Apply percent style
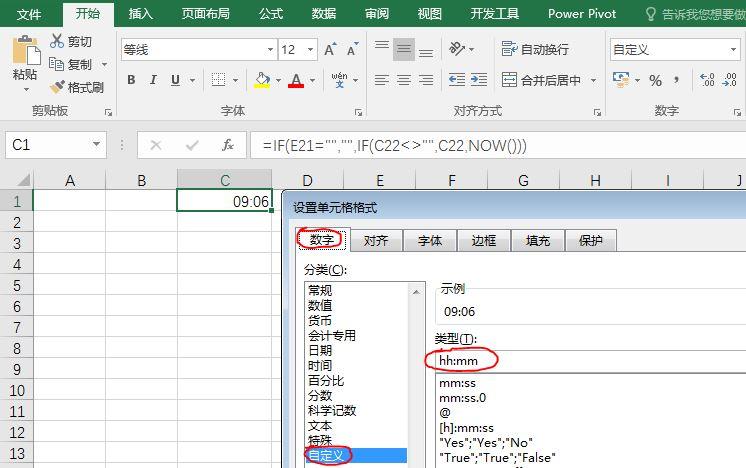746x468 pixels. click(656, 80)
